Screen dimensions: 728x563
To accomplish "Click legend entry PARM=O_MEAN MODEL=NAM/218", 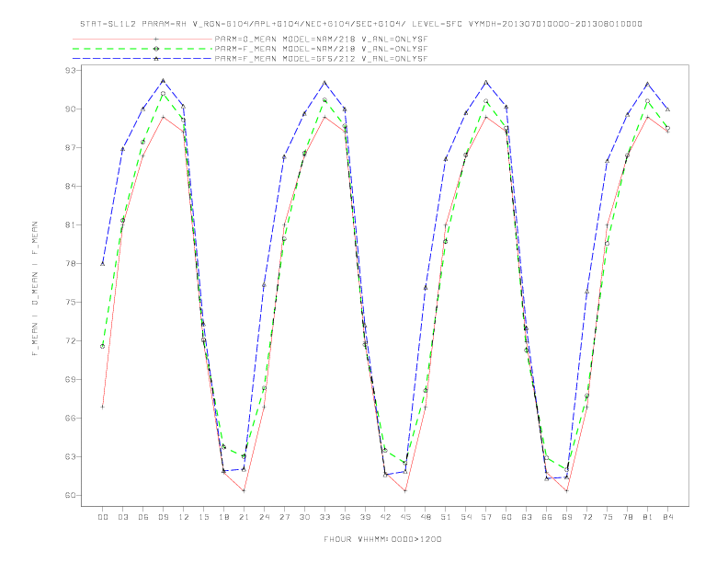I will [321, 39].
